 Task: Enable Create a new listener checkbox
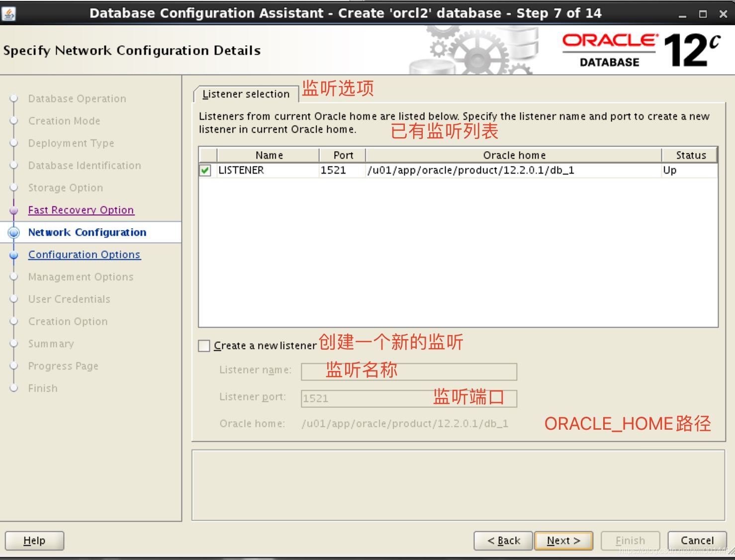pyautogui.click(x=204, y=346)
